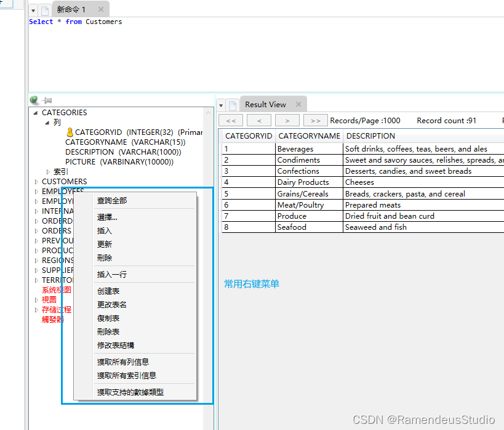Click the primary key icon beside CATEGORYID
This screenshot has height=430, width=504.
tap(70, 132)
